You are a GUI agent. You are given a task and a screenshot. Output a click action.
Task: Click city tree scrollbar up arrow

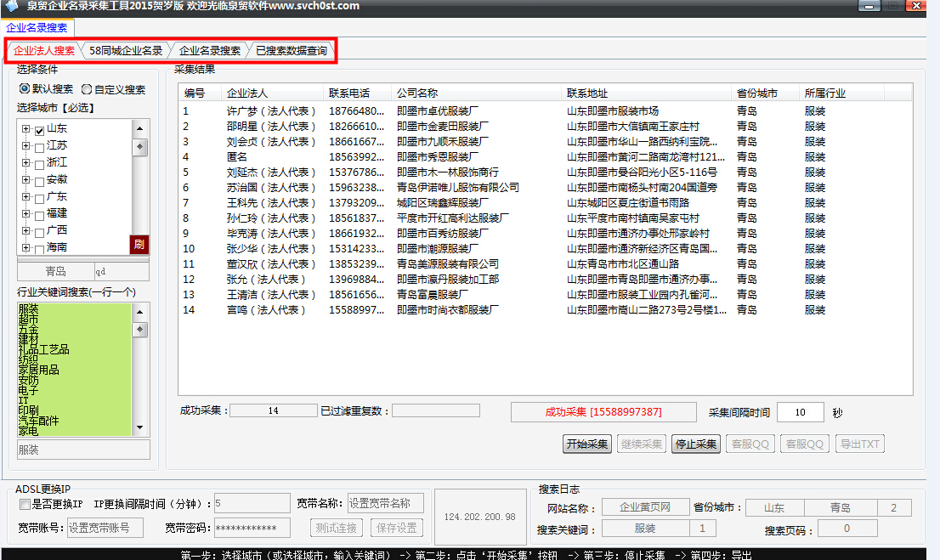[x=139, y=129]
